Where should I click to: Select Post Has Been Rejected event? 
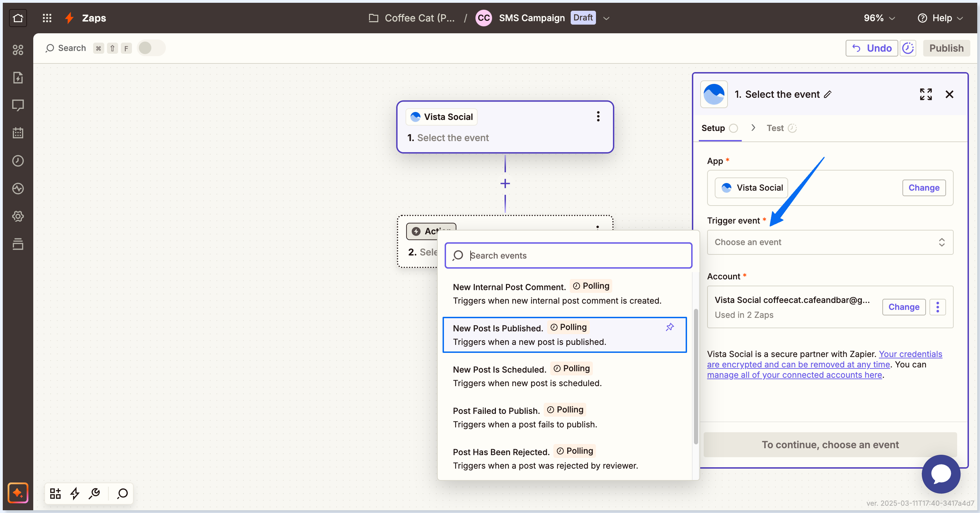coord(564,458)
